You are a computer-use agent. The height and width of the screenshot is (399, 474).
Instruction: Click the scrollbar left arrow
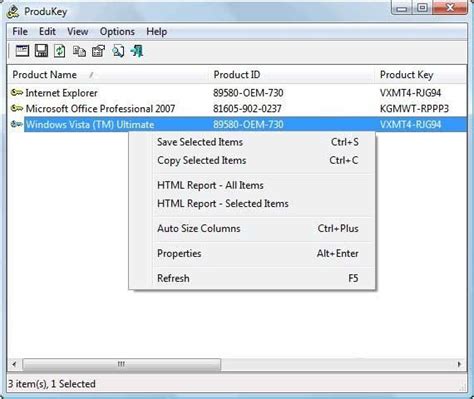click(14, 364)
